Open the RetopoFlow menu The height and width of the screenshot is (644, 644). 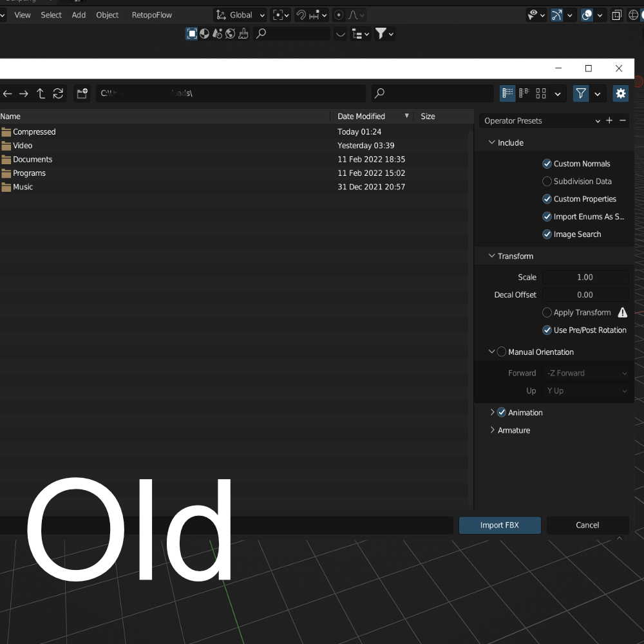pos(151,15)
